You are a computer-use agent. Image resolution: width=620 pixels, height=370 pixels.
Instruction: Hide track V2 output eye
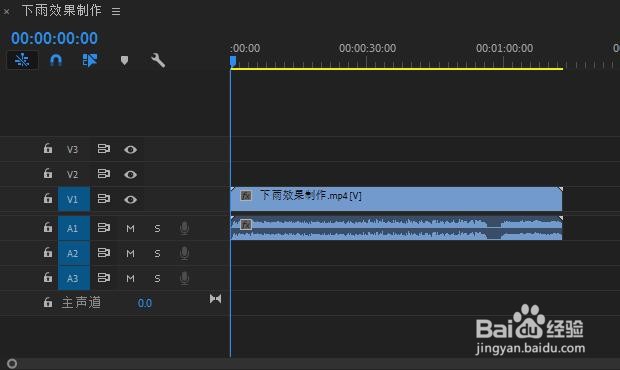[130, 174]
